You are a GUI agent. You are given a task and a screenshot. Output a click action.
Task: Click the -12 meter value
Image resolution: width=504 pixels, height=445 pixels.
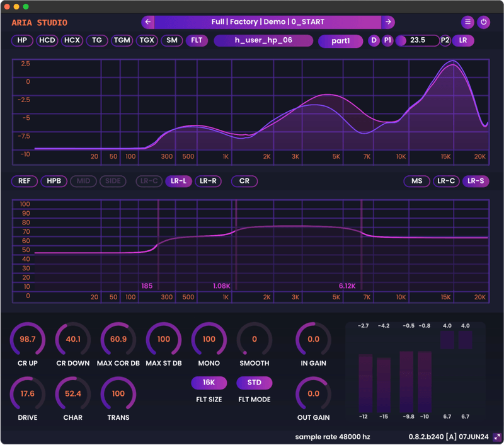[x=364, y=417]
